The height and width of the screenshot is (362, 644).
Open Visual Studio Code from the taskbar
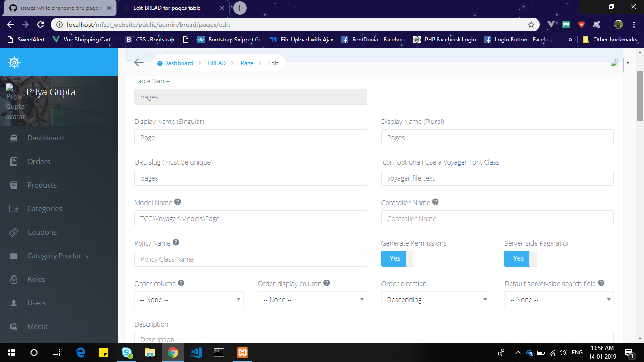click(196, 352)
